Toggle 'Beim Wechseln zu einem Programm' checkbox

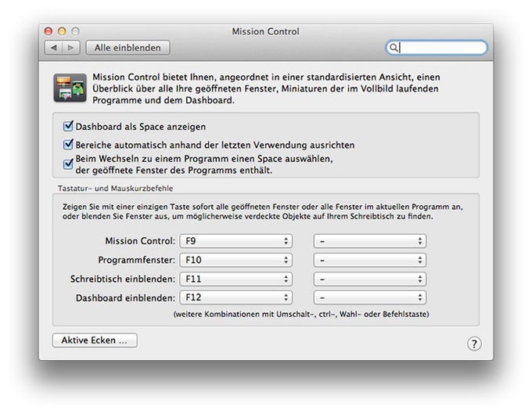pyautogui.click(x=68, y=164)
